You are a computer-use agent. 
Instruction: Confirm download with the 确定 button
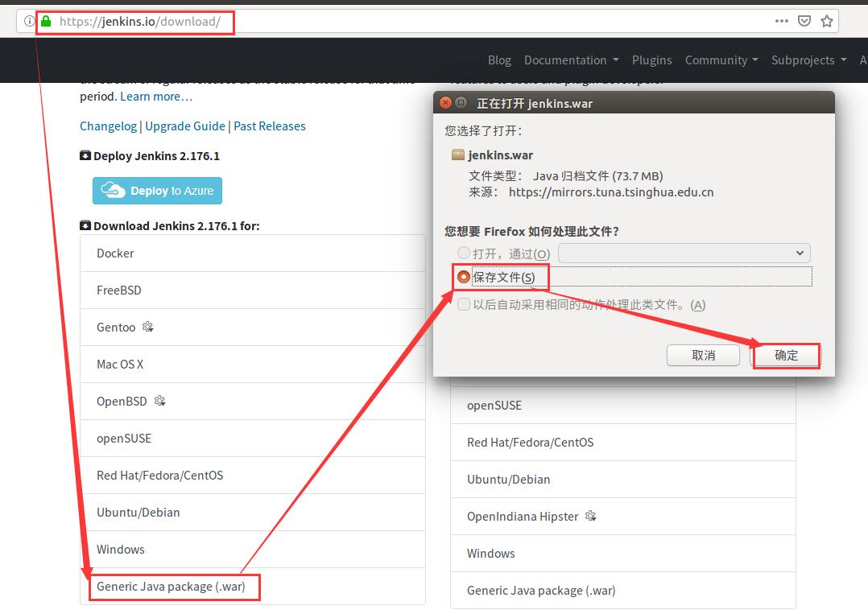(786, 355)
